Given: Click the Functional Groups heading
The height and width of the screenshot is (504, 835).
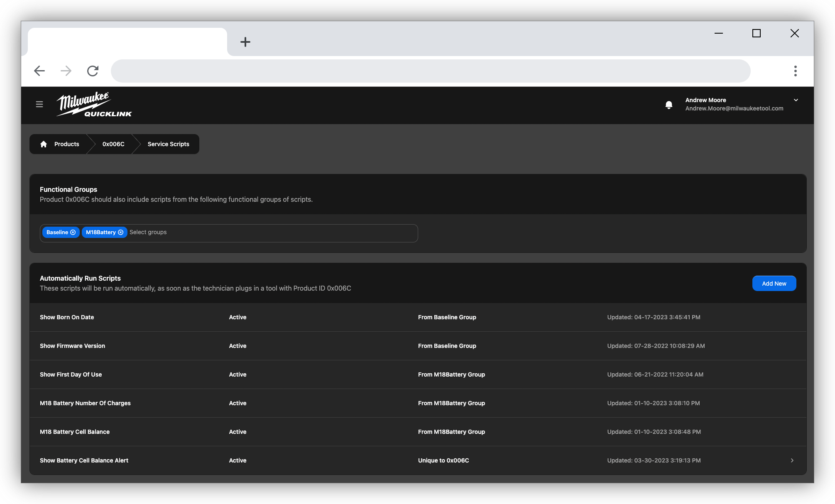Looking at the screenshot, I should pyautogui.click(x=69, y=189).
